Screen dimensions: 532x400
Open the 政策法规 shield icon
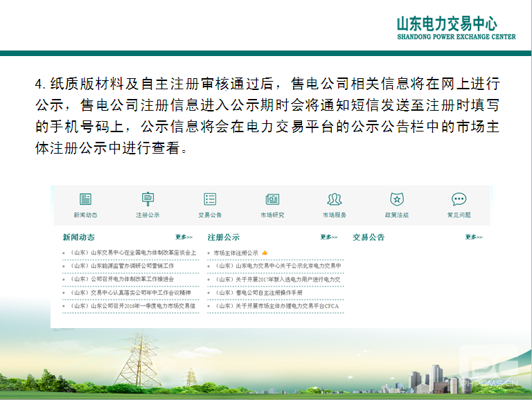pos(396,199)
